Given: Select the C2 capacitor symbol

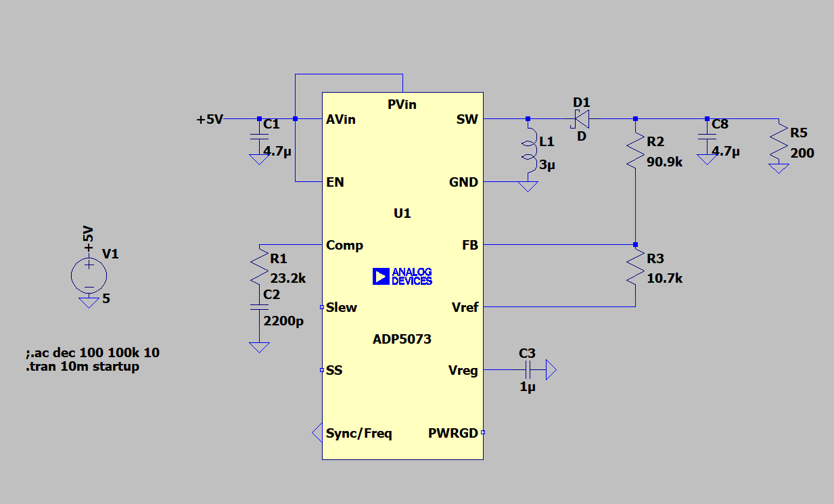Looking at the screenshot, I should click(x=258, y=307).
